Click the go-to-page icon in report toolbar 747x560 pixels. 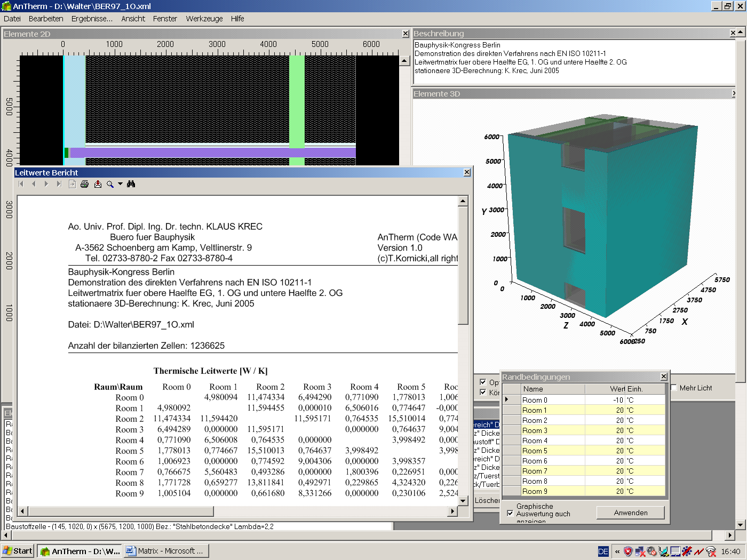(72, 184)
